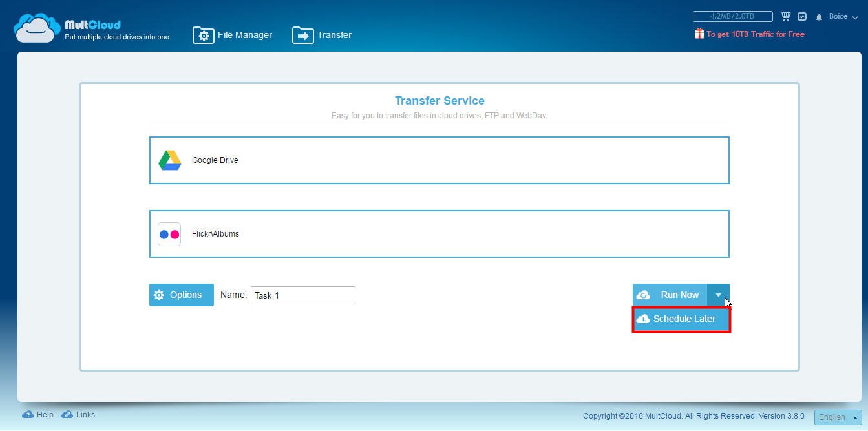Click the 4.2MB/2.0TB traffic usage bar

(x=733, y=16)
